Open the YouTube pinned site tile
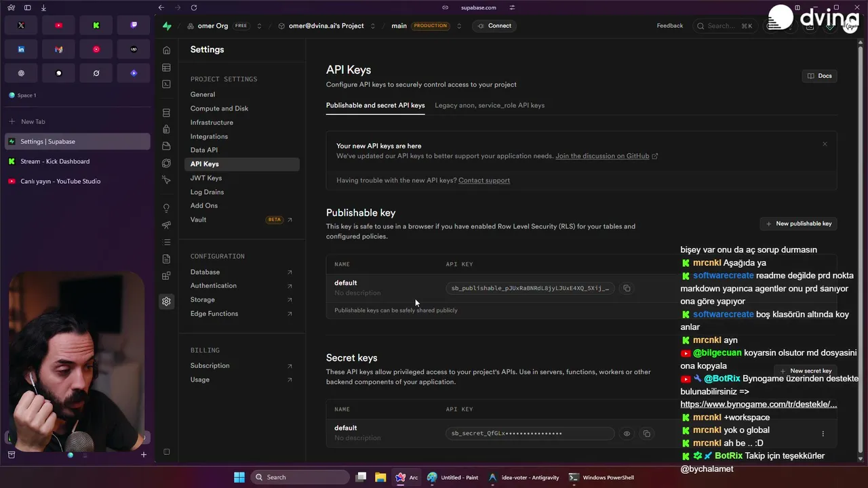Viewport: 868px width, 488px height. click(x=58, y=25)
